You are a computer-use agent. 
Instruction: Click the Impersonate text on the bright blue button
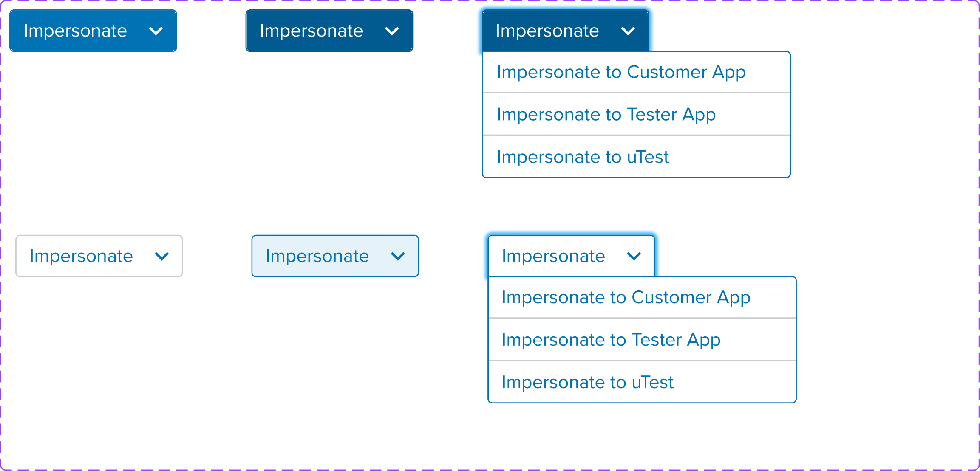click(x=75, y=31)
